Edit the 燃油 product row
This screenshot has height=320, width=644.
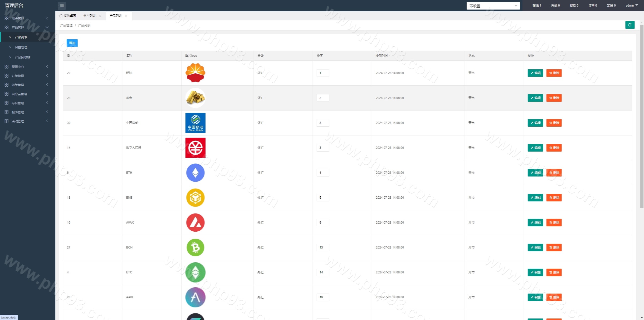tap(535, 73)
